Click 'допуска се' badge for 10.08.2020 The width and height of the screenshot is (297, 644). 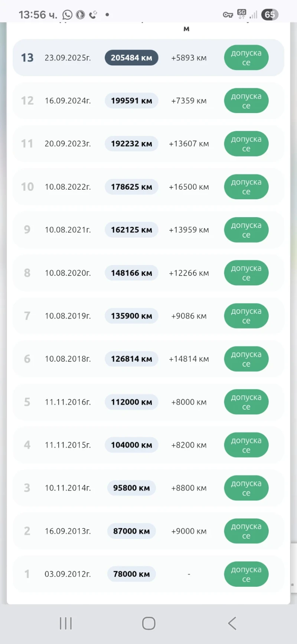(x=246, y=273)
